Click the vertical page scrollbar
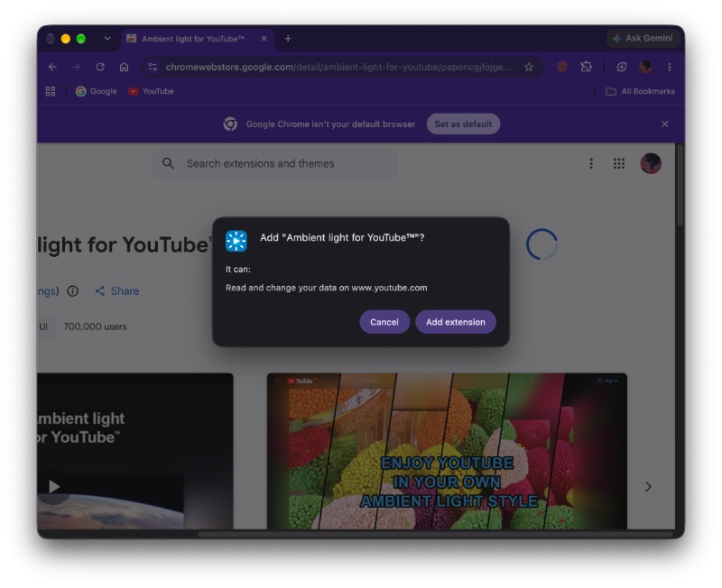722x588 pixels. tap(680, 184)
